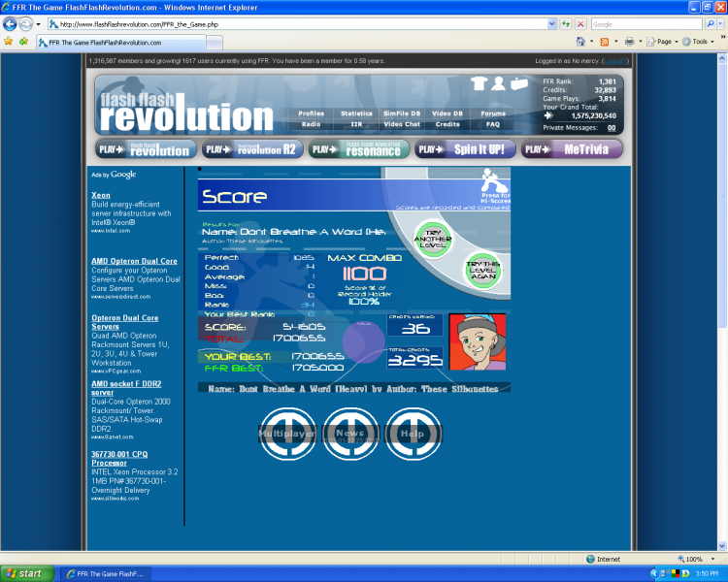
Task: Open the messages icon in site header
Action: tap(519, 83)
